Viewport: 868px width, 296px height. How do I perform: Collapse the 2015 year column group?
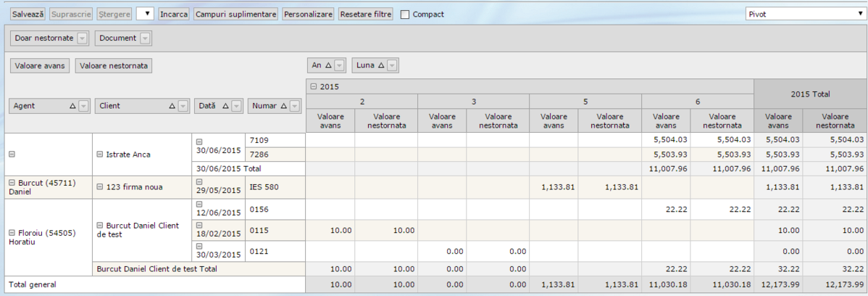pos(313,86)
